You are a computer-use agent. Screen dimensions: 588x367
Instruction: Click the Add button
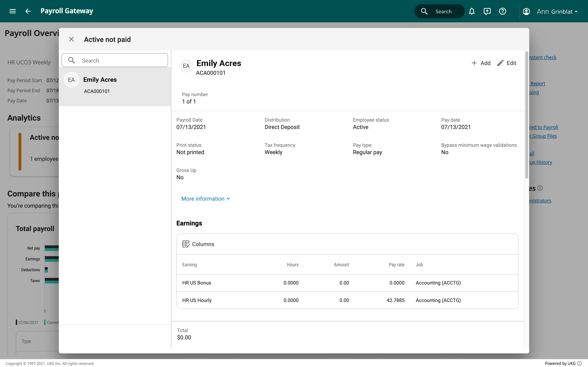[x=485, y=63]
